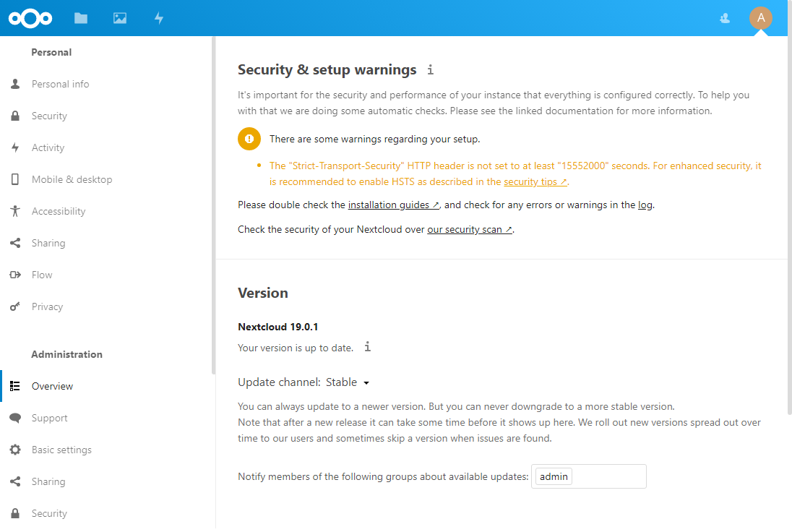Click the Overview list icon

[x=15, y=386]
